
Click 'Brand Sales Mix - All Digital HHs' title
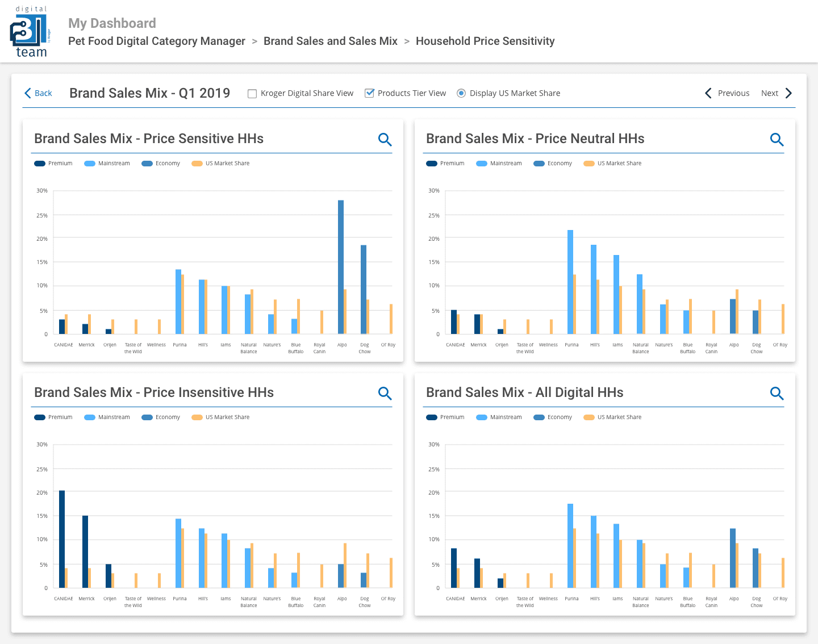[525, 392]
